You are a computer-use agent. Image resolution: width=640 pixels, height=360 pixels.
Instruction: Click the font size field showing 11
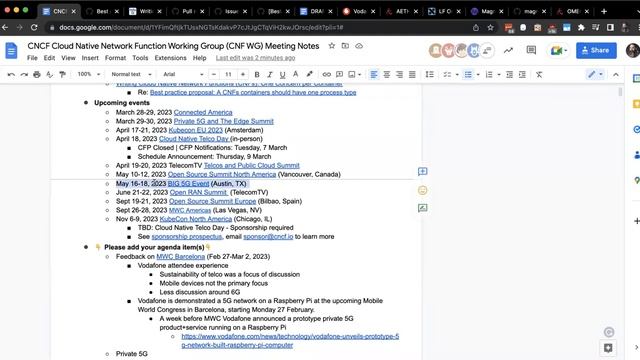(x=228, y=74)
